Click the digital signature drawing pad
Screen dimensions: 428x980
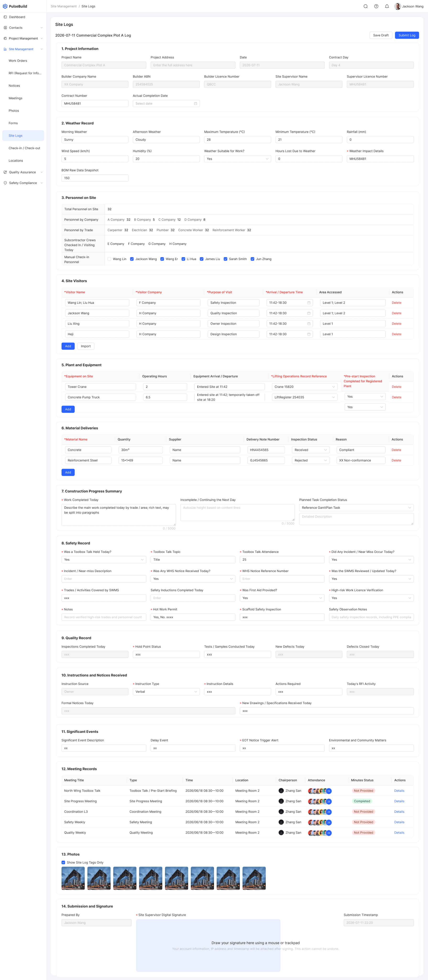[x=208, y=945]
